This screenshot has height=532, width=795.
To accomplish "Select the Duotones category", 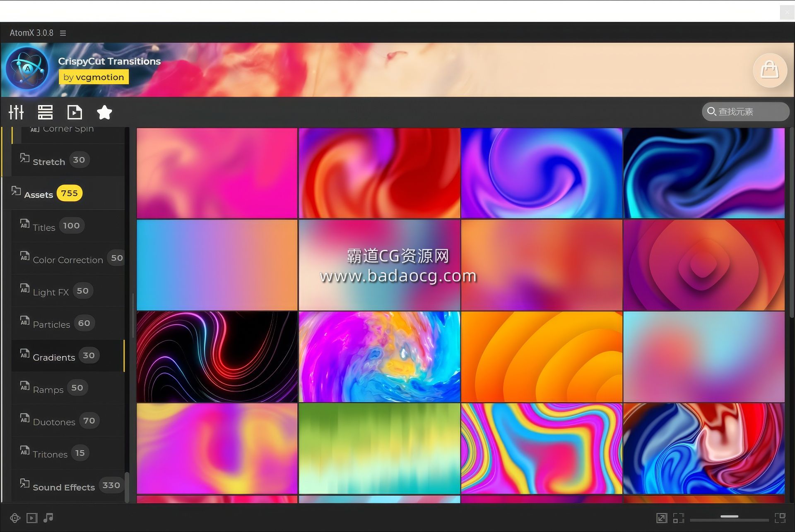I will point(67,421).
